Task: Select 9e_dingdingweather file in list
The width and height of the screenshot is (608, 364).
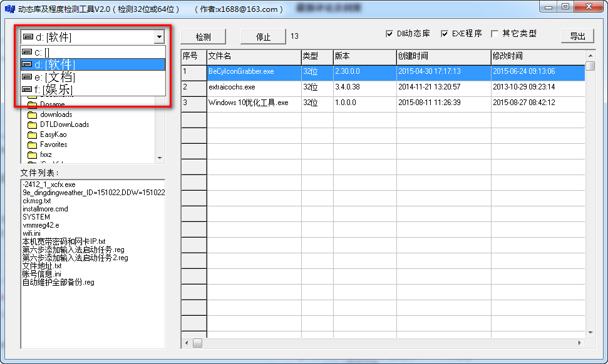Action: (x=93, y=193)
